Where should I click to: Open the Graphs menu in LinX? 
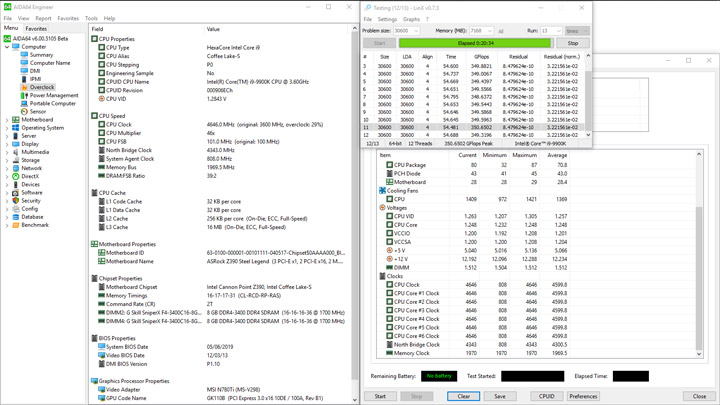(x=411, y=19)
